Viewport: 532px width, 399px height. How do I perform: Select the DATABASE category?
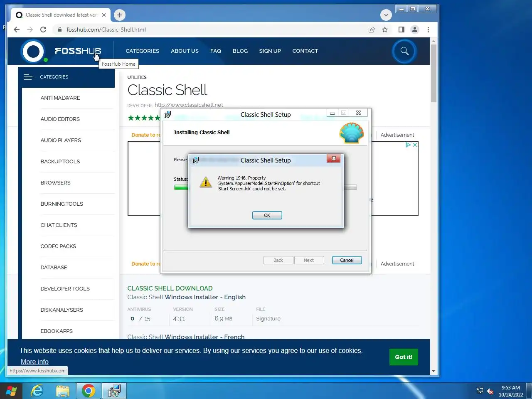(54, 268)
